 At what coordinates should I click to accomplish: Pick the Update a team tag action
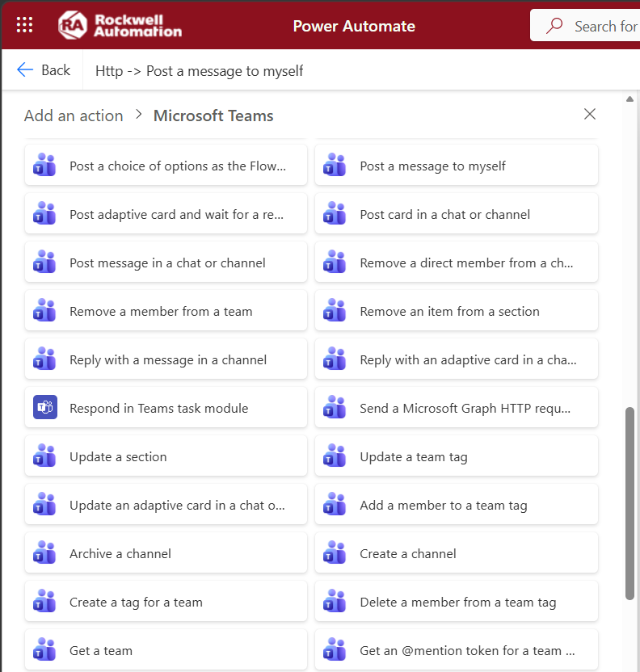click(456, 456)
